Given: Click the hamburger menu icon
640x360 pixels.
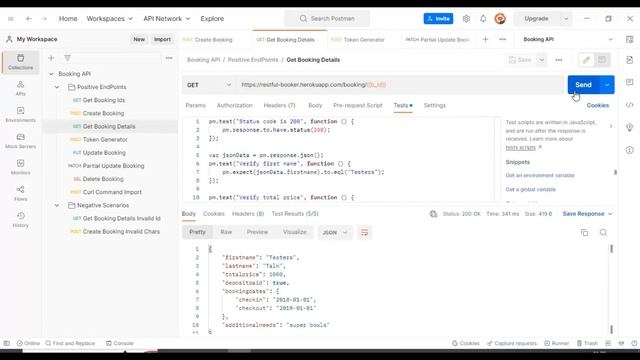Looking at the screenshot, I should pyautogui.click(x=11, y=19).
